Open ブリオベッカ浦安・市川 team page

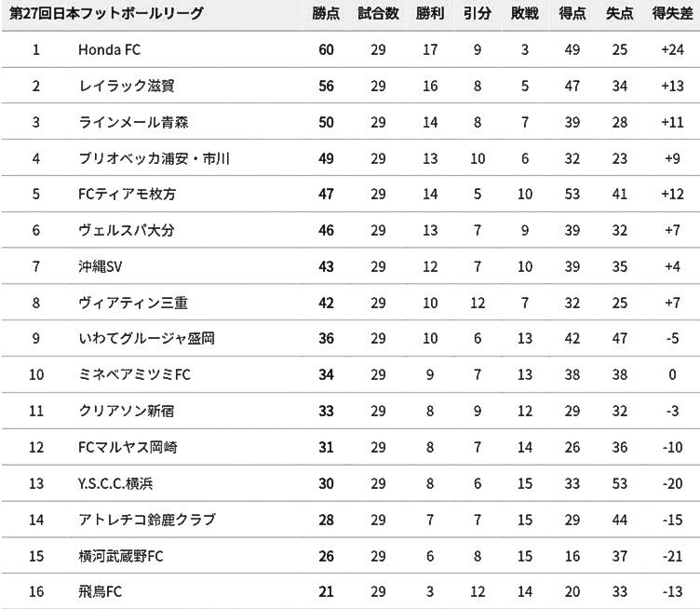(x=155, y=158)
